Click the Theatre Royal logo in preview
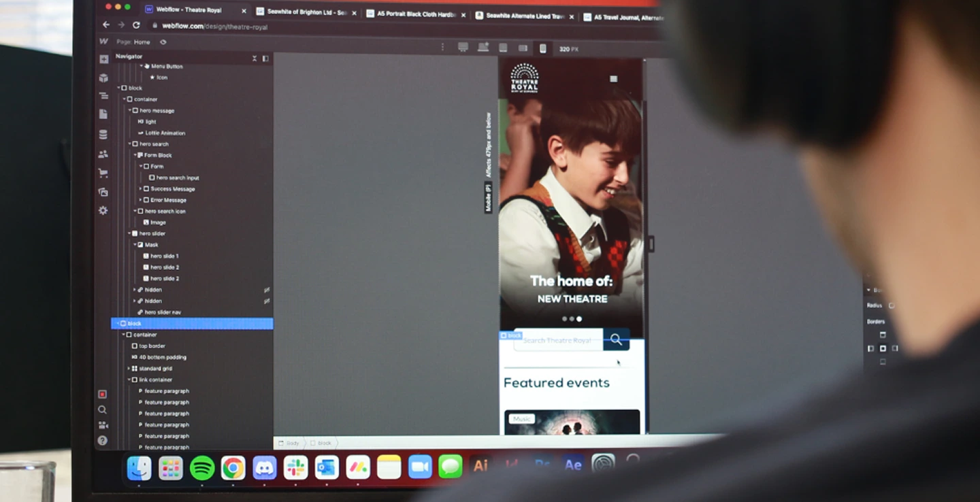The height and width of the screenshot is (502, 980). [x=524, y=78]
